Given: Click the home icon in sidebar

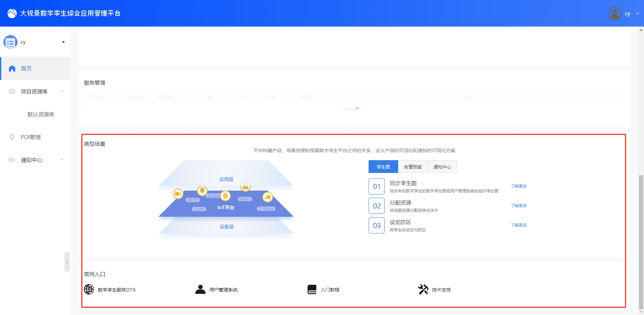Looking at the screenshot, I should [x=12, y=69].
